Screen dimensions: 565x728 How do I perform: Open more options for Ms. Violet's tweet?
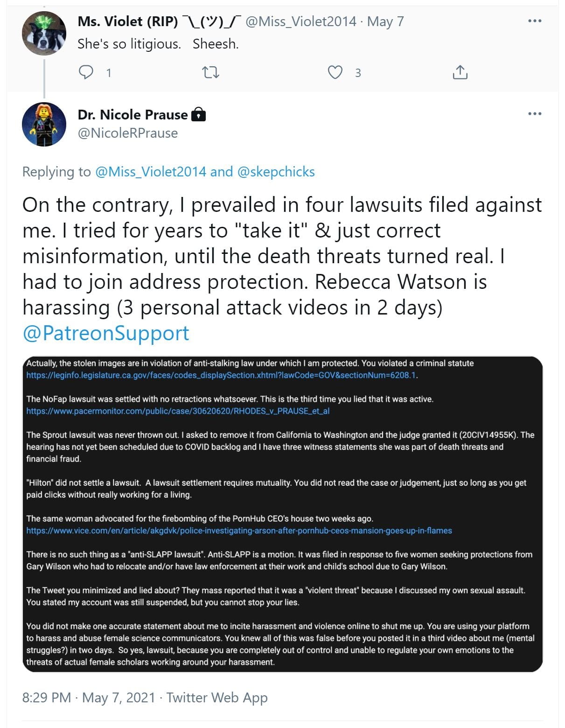click(534, 21)
